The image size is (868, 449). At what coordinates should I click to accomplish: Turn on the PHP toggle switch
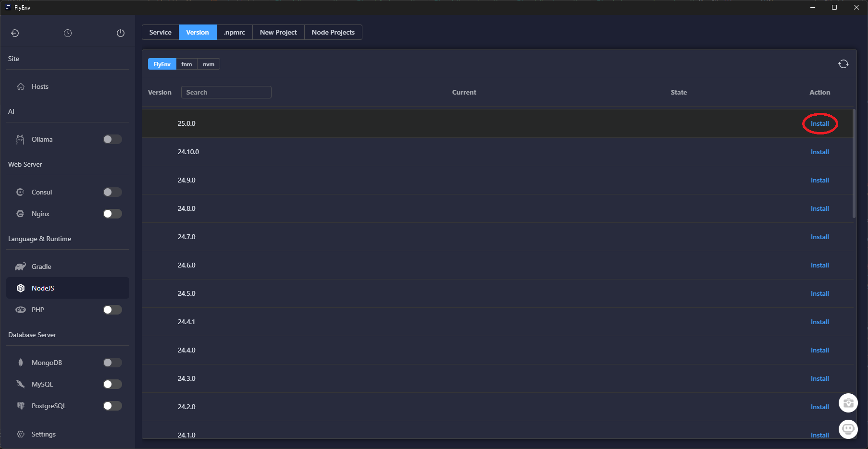112,310
